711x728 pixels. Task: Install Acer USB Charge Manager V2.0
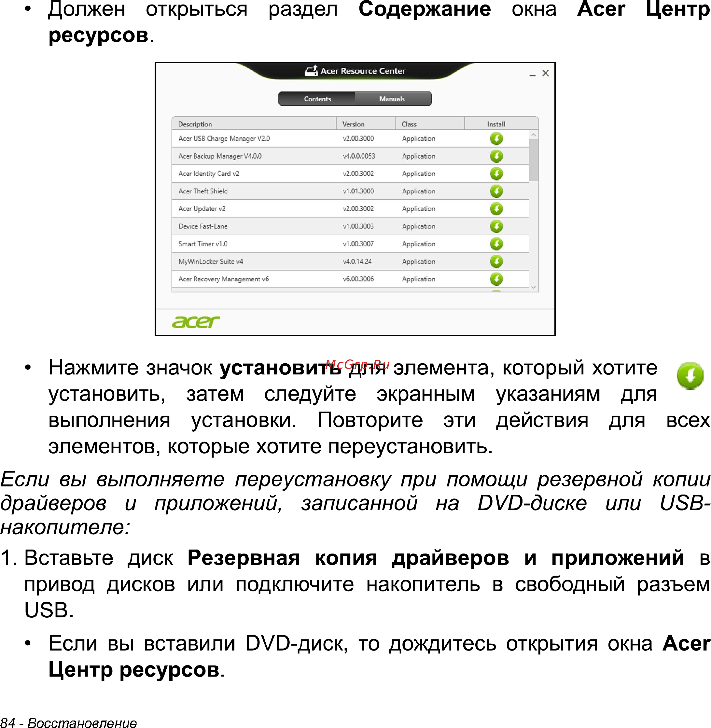coord(496,139)
